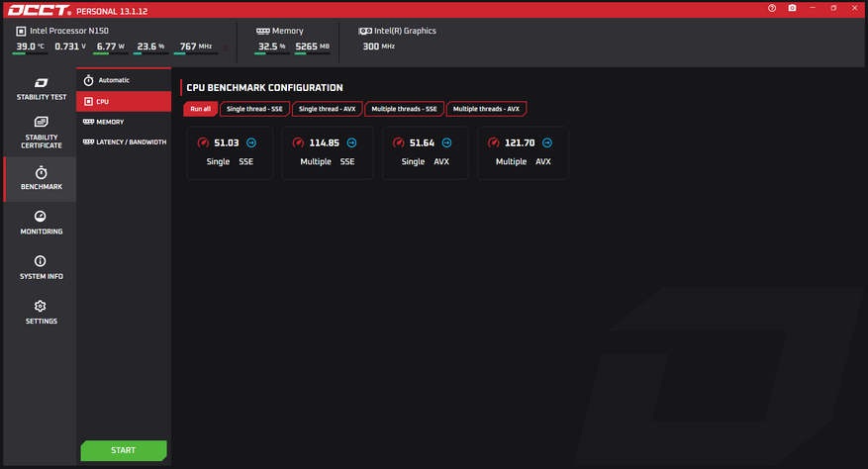Click the 6.77 W power reading
Viewport: 868px width, 469px height.
click(110, 47)
